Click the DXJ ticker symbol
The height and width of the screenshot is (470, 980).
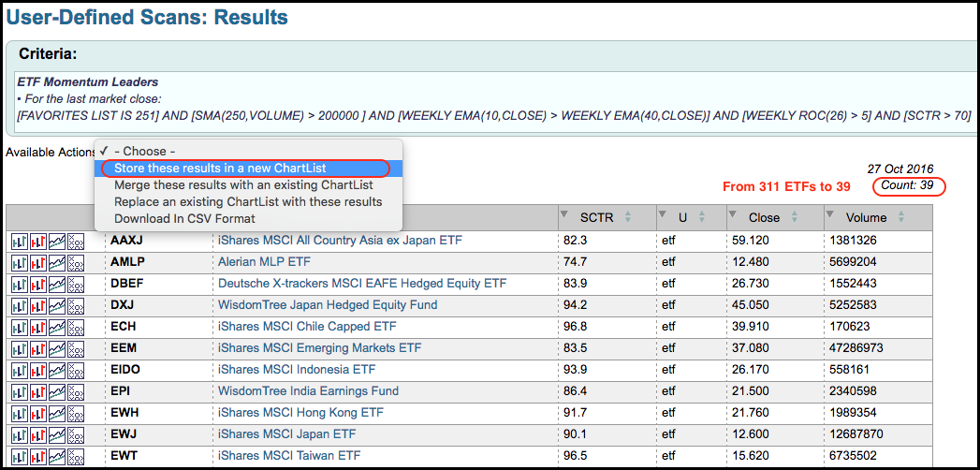click(x=124, y=305)
